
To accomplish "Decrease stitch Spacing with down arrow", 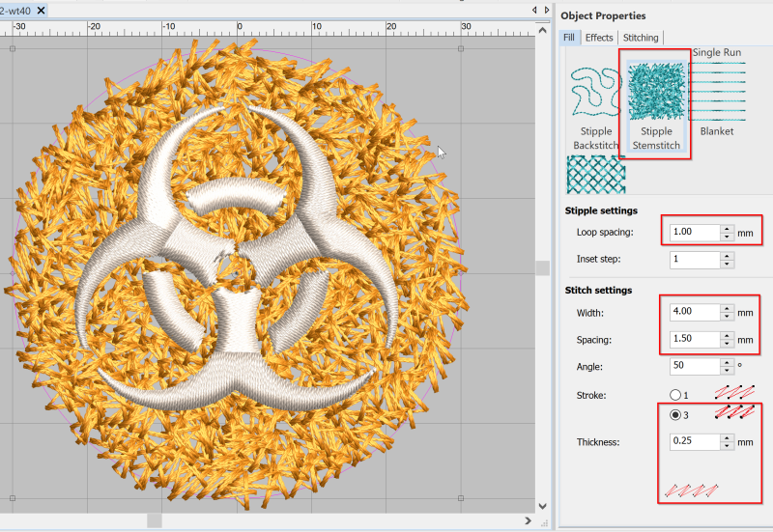I will coord(728,344).
